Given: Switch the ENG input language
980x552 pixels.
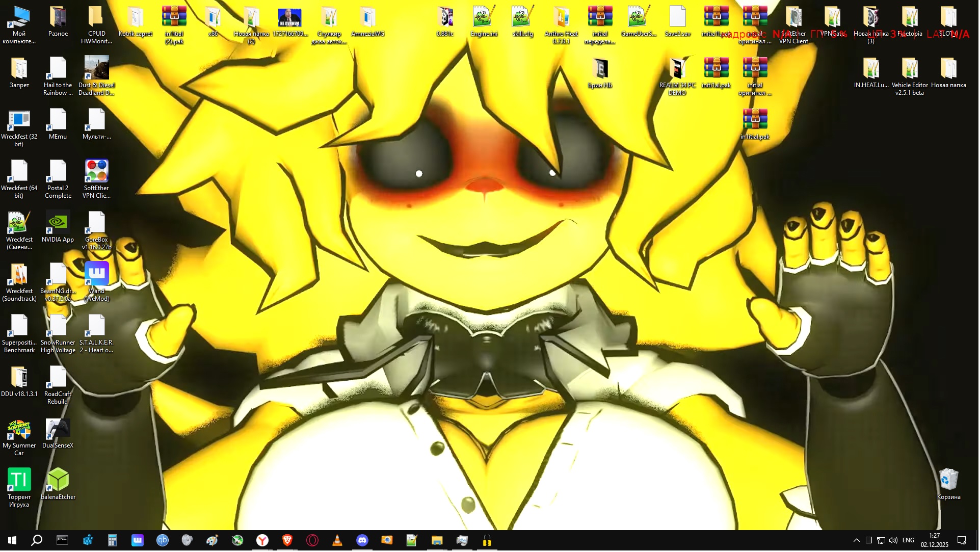Looking at the screenshot, I should click(910, 541).
